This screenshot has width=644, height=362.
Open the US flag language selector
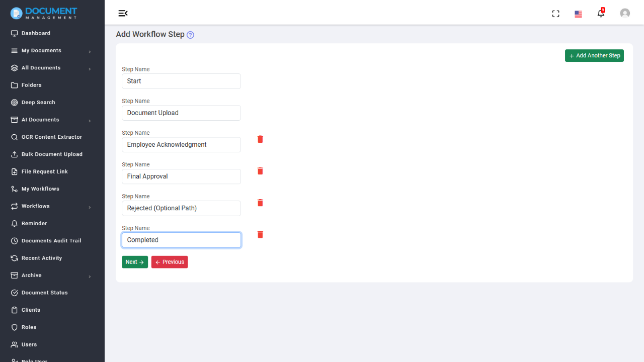tap(578, 14)
